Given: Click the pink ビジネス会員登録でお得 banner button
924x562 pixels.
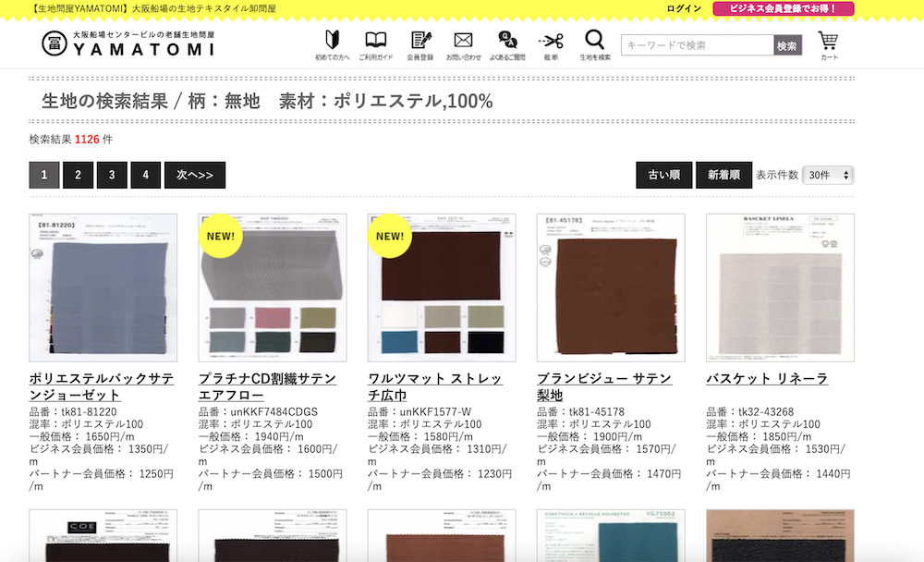Looking at the screenshot, I should click(x=783, y=8).
